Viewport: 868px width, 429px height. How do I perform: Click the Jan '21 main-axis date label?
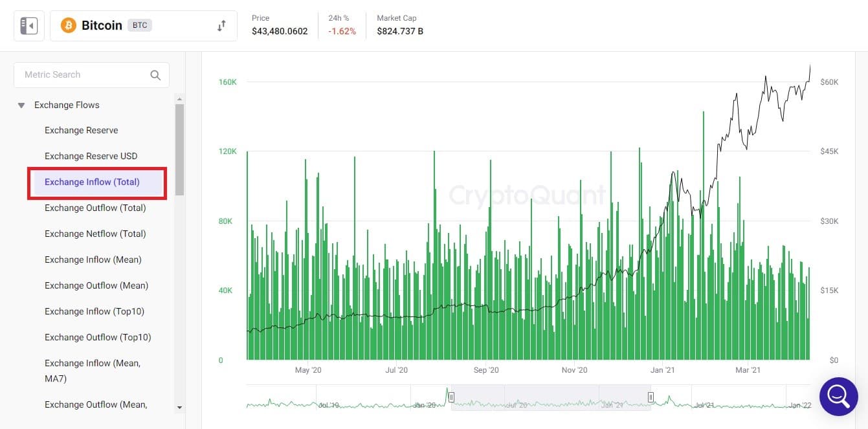click(662, 370)
